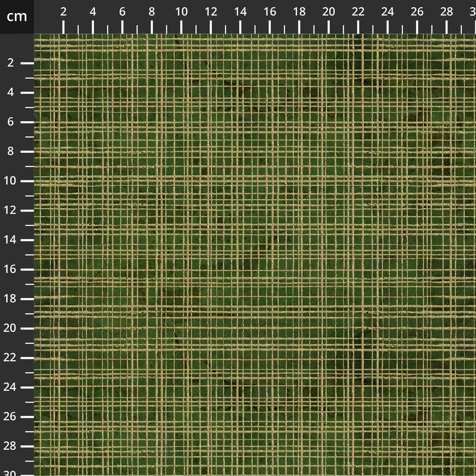Click the 14 mark on left ruler
Image resolution: width=476 pixels, height=476 pixels.
click(10, 240)
